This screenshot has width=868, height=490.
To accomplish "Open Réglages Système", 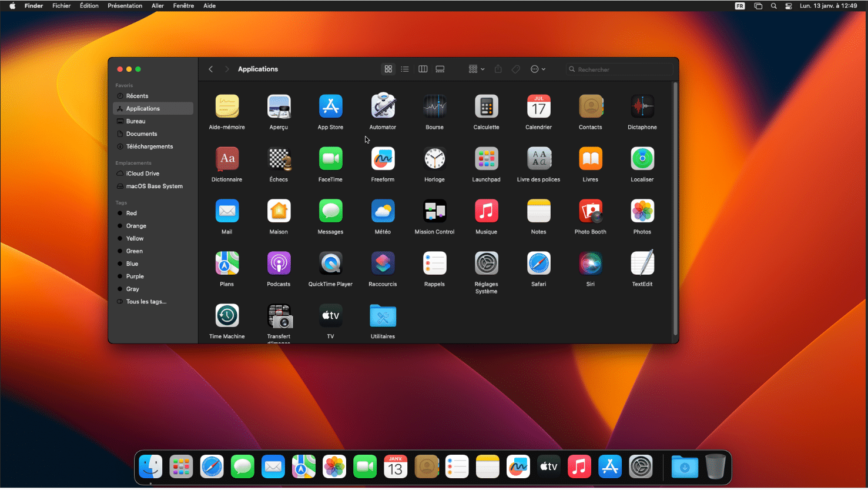I will (486, 263).
